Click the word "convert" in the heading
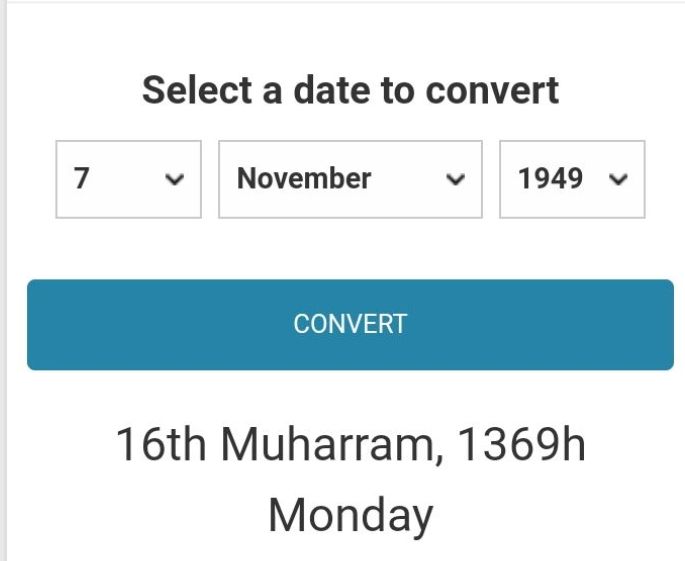This screenshot has height=561, width=685. coord(492,90)
